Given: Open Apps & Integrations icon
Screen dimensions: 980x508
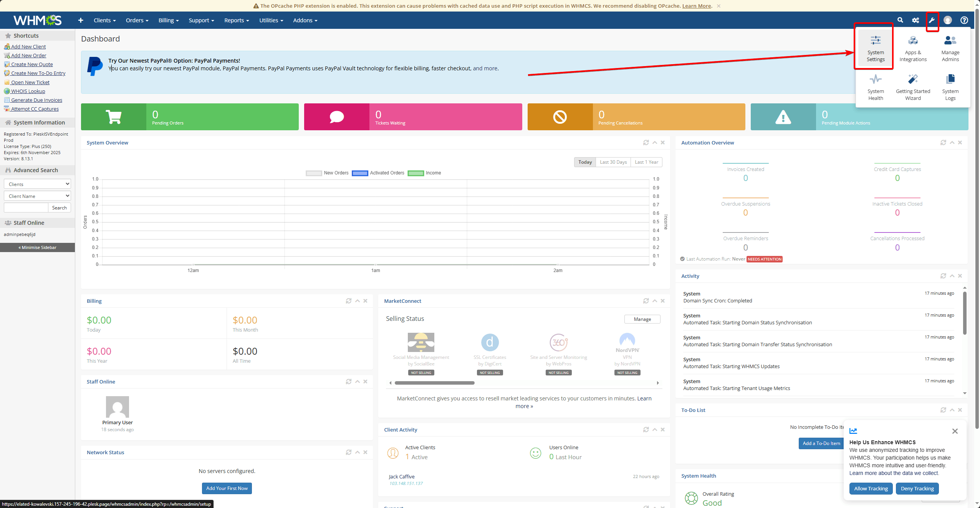Looking at the screenshot, I should (x=913, y=48).
